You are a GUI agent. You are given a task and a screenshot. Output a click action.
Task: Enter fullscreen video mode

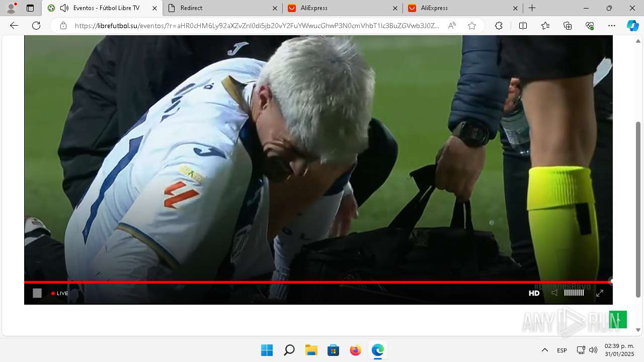tap(600, 293)
